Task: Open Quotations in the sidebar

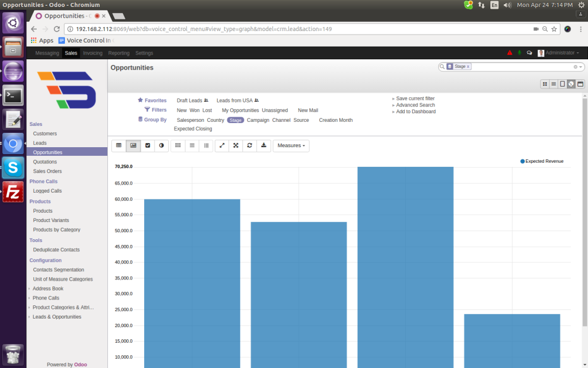Action: point(45,162)
